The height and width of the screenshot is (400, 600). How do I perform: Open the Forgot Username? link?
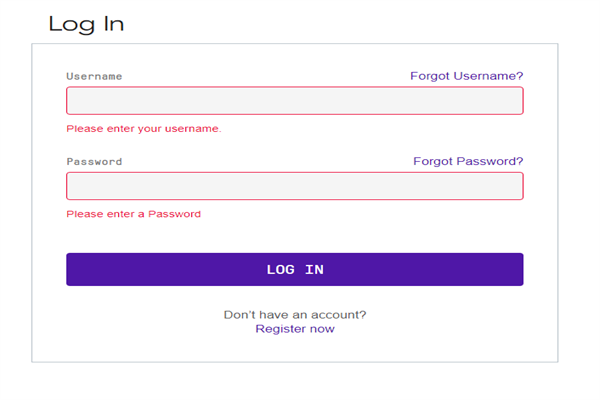tap(466, 76)
